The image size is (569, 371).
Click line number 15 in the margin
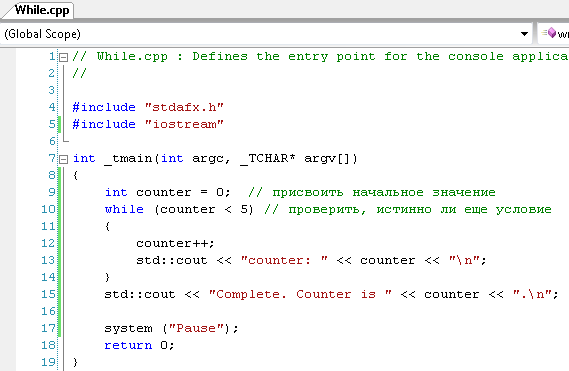[48, 294]
